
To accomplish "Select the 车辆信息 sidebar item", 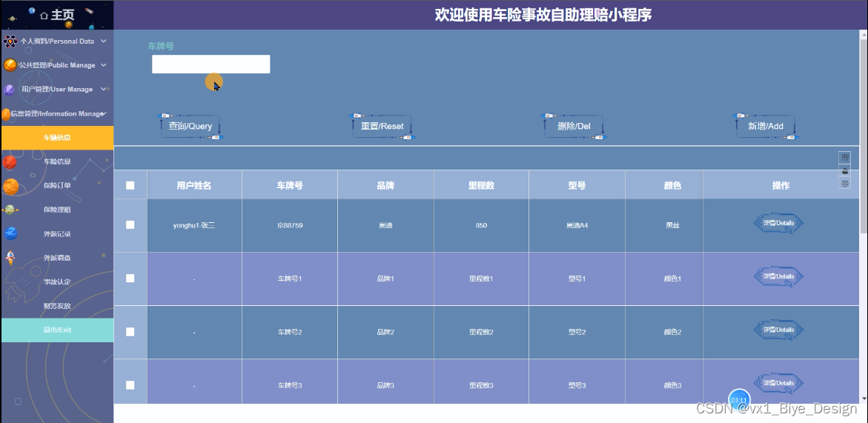I will tap(58, 138).
